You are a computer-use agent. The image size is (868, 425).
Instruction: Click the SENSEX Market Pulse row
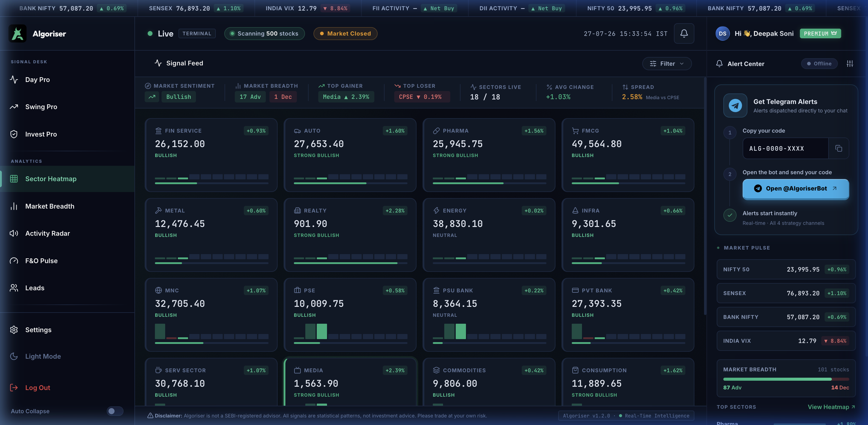click(786, 293)
